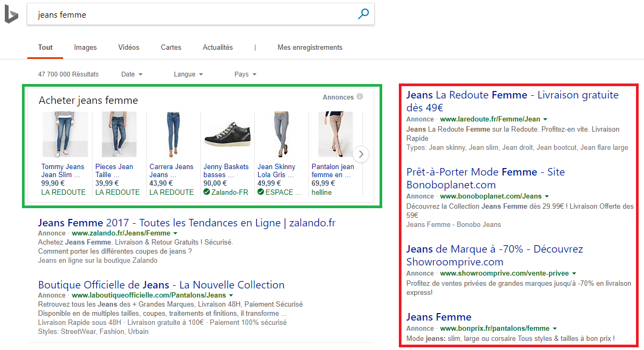
Task: Open the Cartes tab
Action: 171,48
